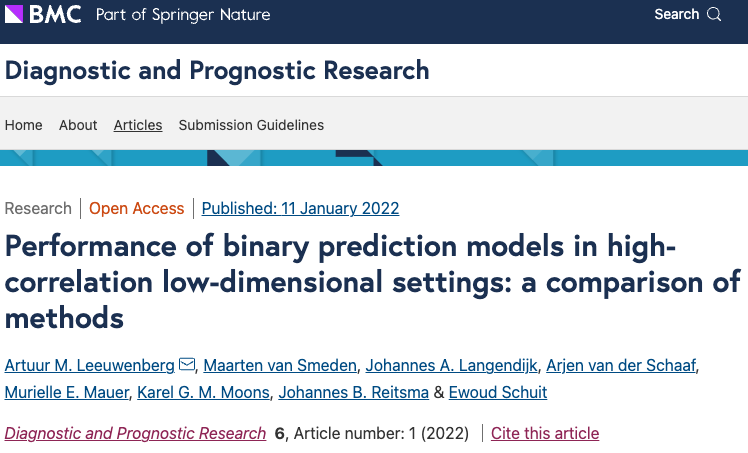Click the Cite this article link
The image size is (748, 453).
pos(545,434)
